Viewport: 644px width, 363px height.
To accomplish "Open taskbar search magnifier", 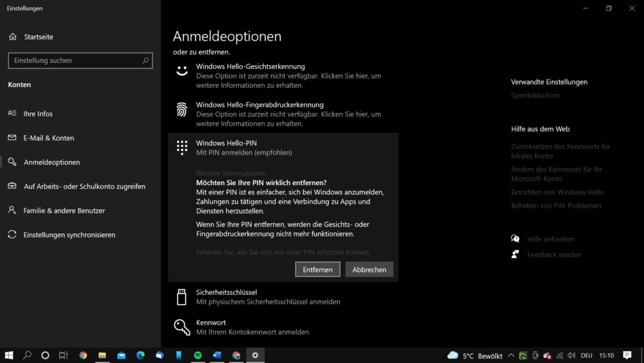I will click(x=27, y=355).
